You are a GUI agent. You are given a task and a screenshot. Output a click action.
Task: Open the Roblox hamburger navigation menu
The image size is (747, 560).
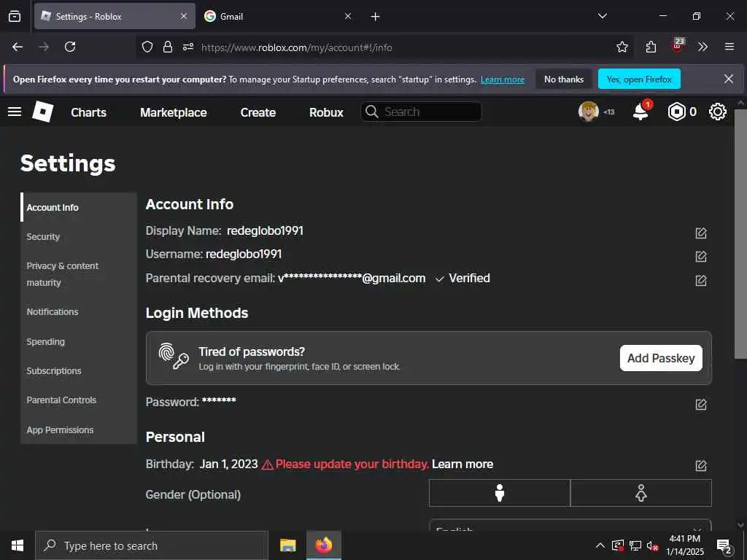click(15, 112)
